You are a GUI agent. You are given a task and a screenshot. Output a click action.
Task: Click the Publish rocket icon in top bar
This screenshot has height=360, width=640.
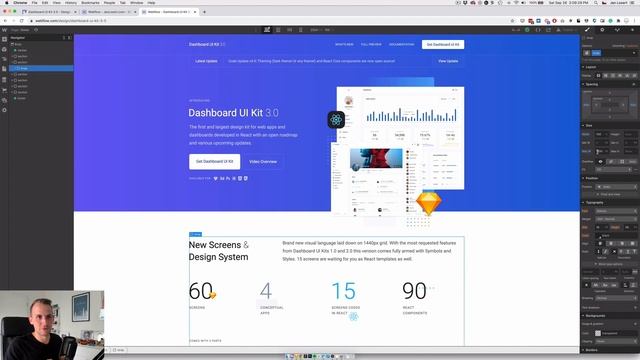click(x=558, y=30)
